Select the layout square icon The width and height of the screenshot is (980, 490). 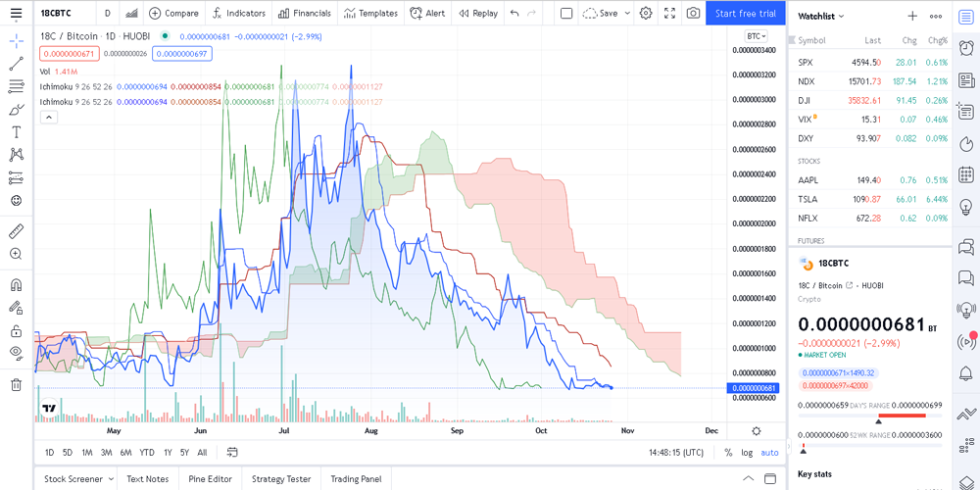(566, 13)
